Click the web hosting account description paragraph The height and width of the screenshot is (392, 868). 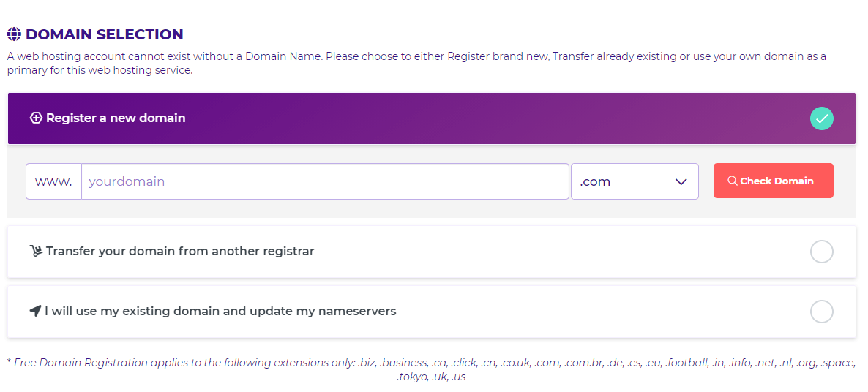[416, 64]
